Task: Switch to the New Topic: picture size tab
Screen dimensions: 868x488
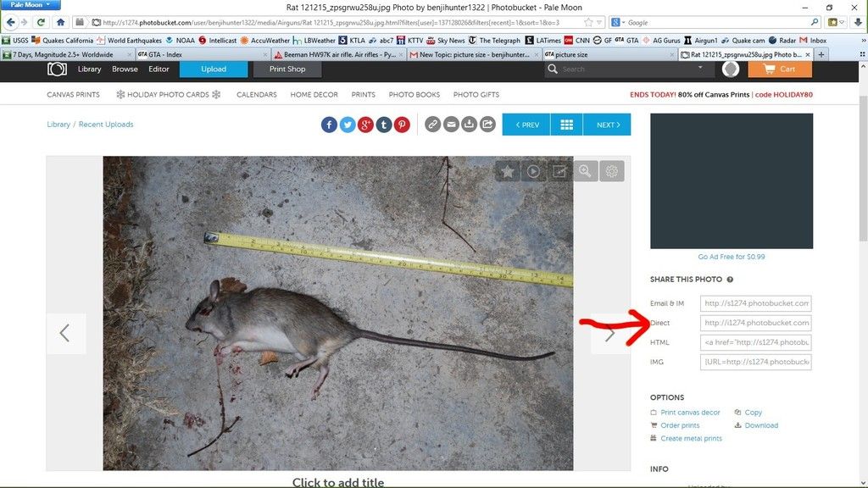Action: [x=473, y=55]
